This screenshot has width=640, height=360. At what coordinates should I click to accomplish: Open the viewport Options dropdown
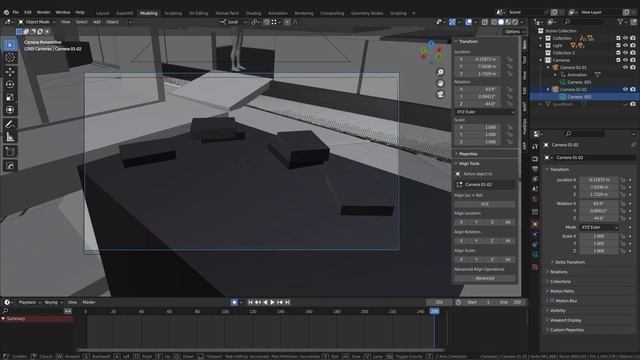(x=514, y=31)
